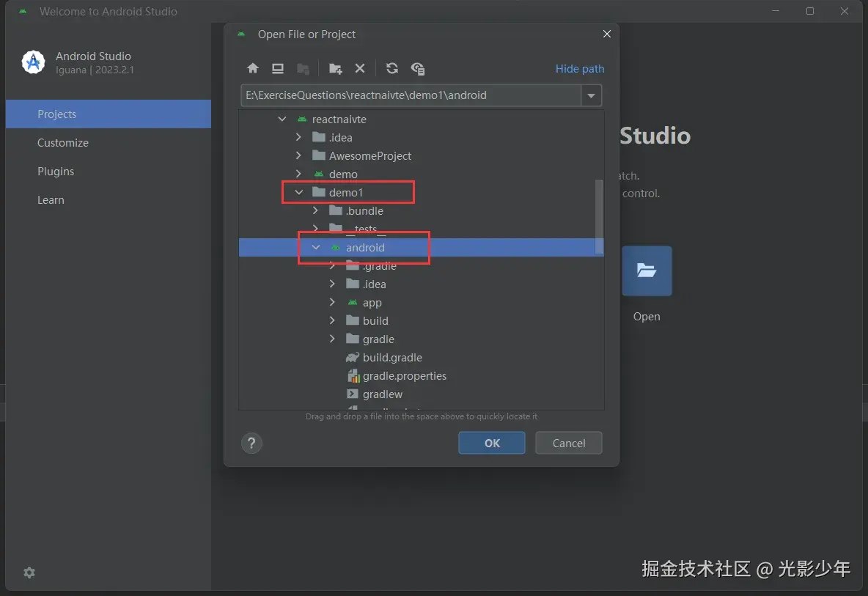Click the demo module android icon
868x596 pixels.
pyautogui.click(x=318, y=174)
